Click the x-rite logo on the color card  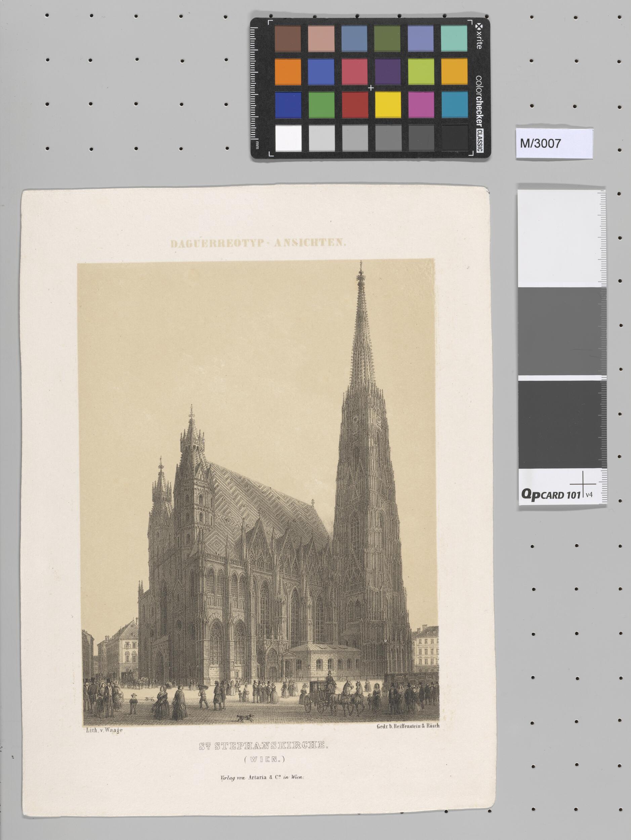click(478, 36)
